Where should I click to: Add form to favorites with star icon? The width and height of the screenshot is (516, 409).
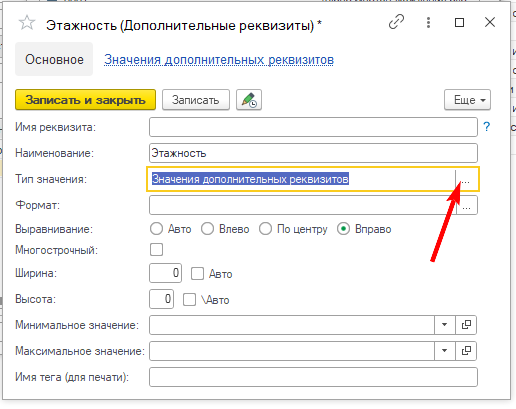pos(27,23)
